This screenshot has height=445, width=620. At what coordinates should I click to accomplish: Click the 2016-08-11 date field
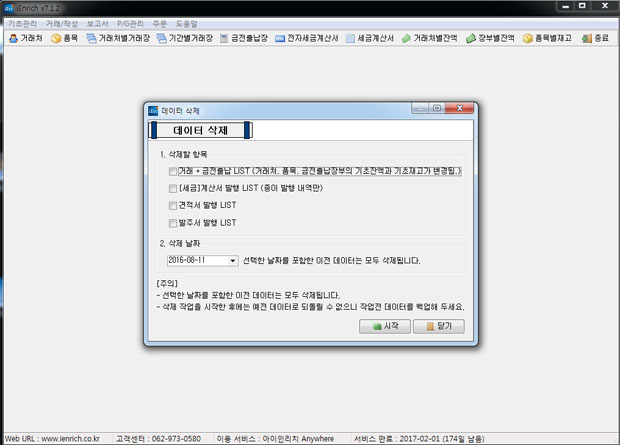(197, 261)
